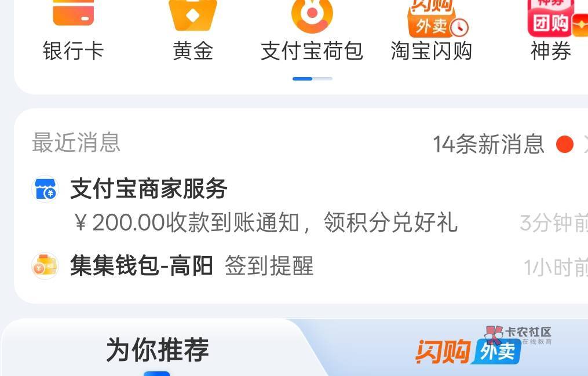The height and width of the screenshot is (376, 588).
Task: Tap the page indicator below the icons
Action: (x=312, y=79)
